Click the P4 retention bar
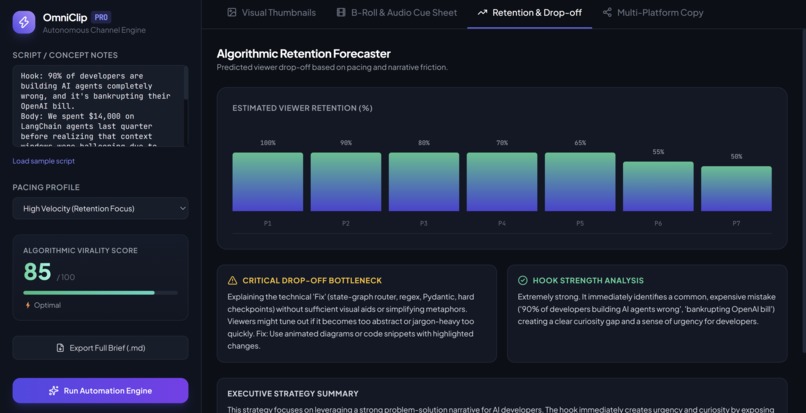This screenshot has height=413, width=806. [x=502, y=182]
